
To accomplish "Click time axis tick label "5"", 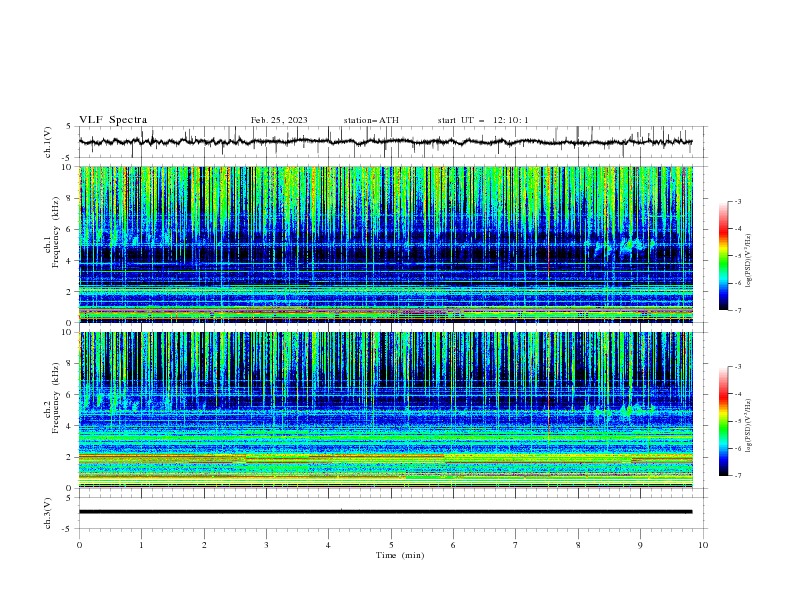I will click(391, 545).
